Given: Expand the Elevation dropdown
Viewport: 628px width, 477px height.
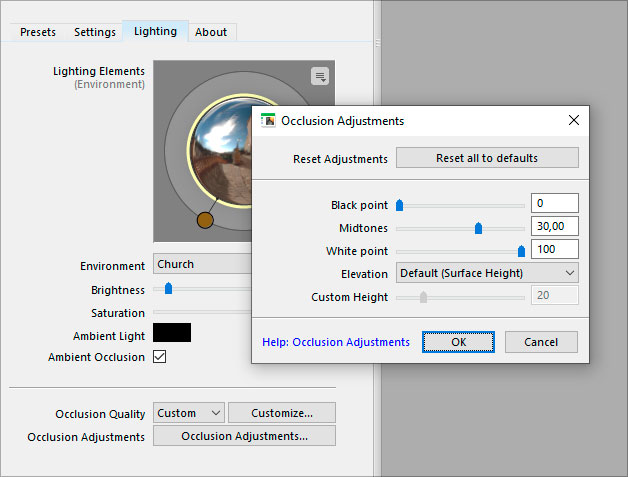Looking at the screenshot, I should (x=487, y=273).
